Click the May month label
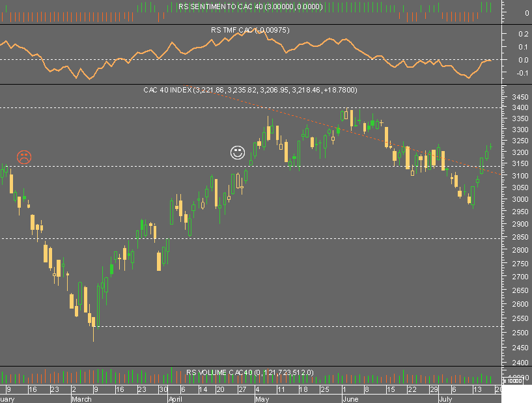Image resolution: width=532 pixels, height=403 pixels. point(262,399)
